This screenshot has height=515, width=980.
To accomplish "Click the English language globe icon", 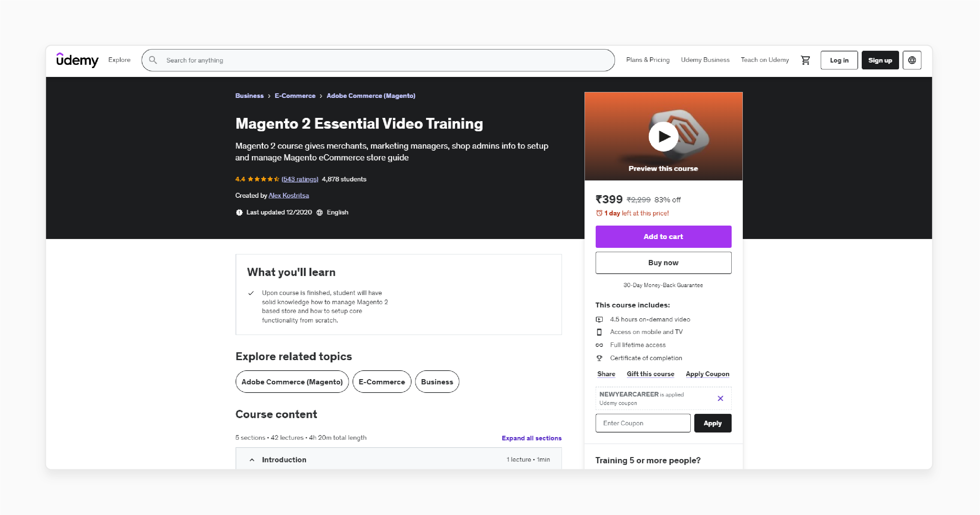I will [x=319, y=212].
